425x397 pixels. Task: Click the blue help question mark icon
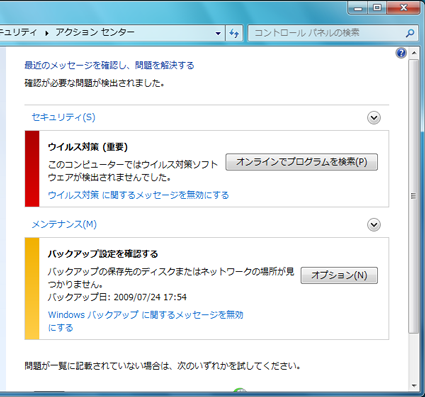pos(401,53)
